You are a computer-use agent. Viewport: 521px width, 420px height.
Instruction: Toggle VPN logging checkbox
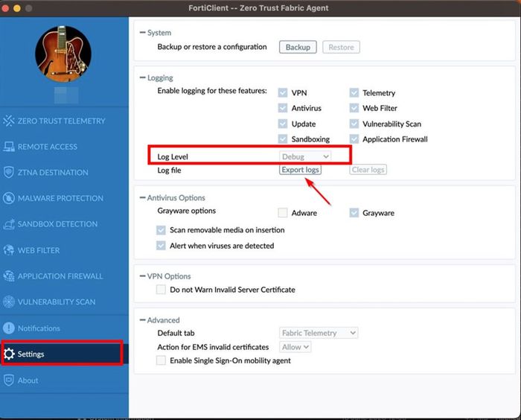click(x=283, y=92)
